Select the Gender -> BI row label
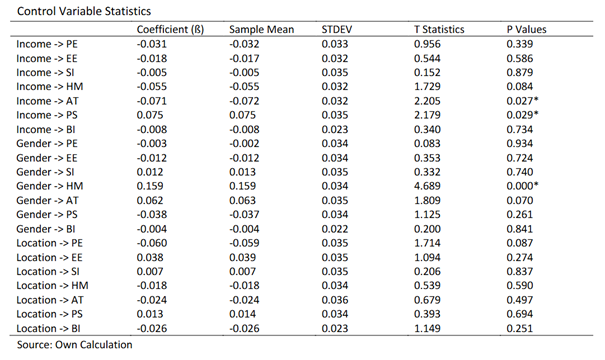The image size is (605, 360). 46,229
